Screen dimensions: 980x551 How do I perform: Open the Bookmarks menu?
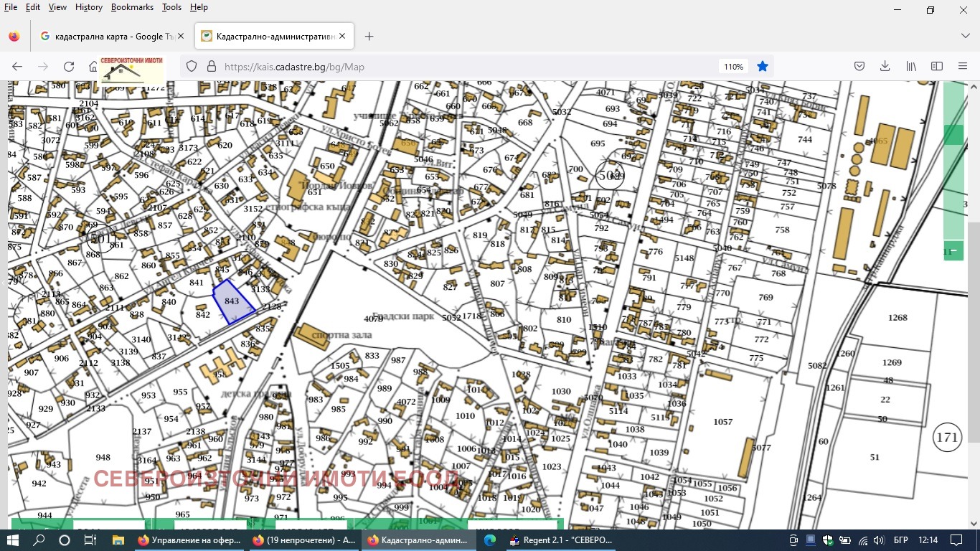point(132,7)
